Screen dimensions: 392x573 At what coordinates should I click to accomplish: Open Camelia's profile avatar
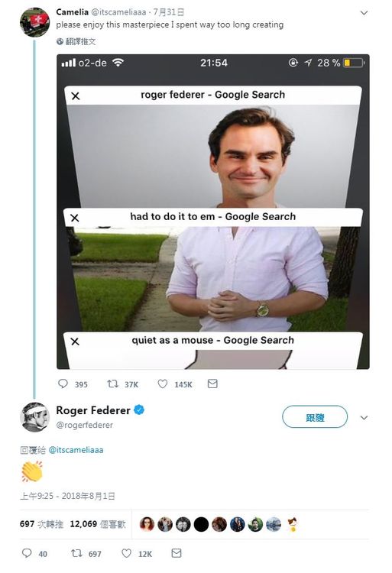(x=34, y=22)
